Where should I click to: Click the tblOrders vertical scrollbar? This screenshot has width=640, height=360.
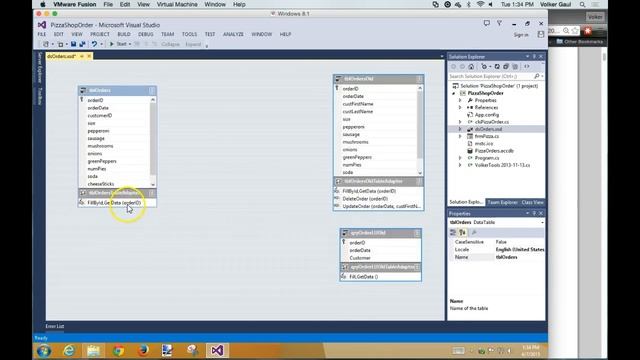153,142
